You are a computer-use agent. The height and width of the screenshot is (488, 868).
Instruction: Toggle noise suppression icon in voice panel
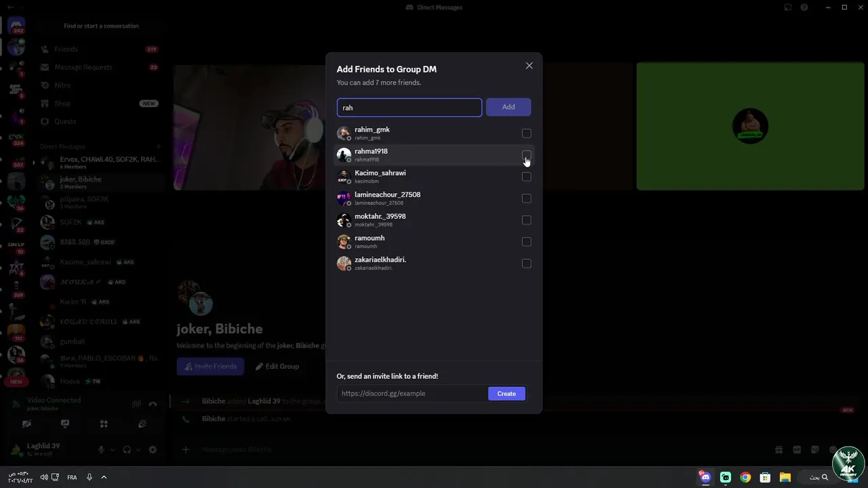coord(136,404)
